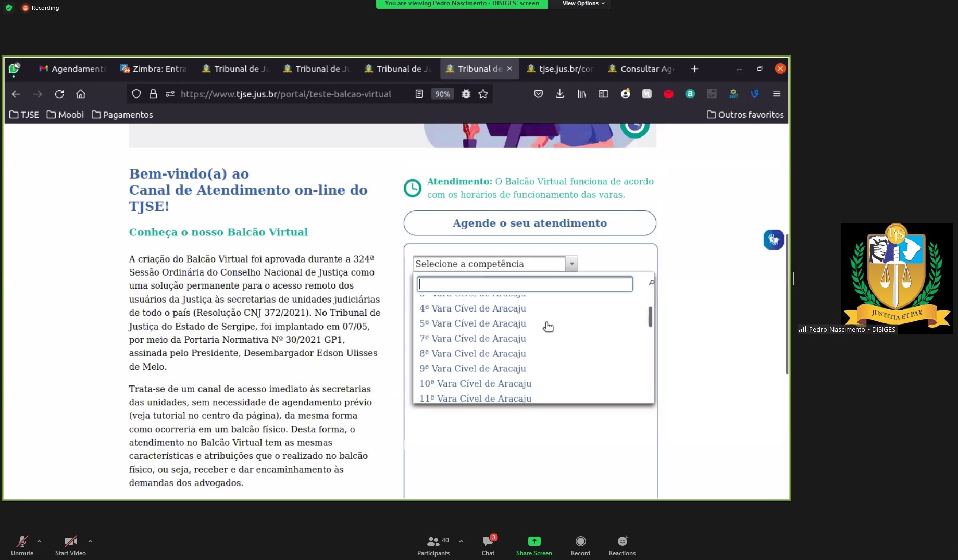The height and width of the screenshot is (560, 958).
Task: Choose 10ª Vara Cível de Aracaju option
Action: click(x=475, y=383)
